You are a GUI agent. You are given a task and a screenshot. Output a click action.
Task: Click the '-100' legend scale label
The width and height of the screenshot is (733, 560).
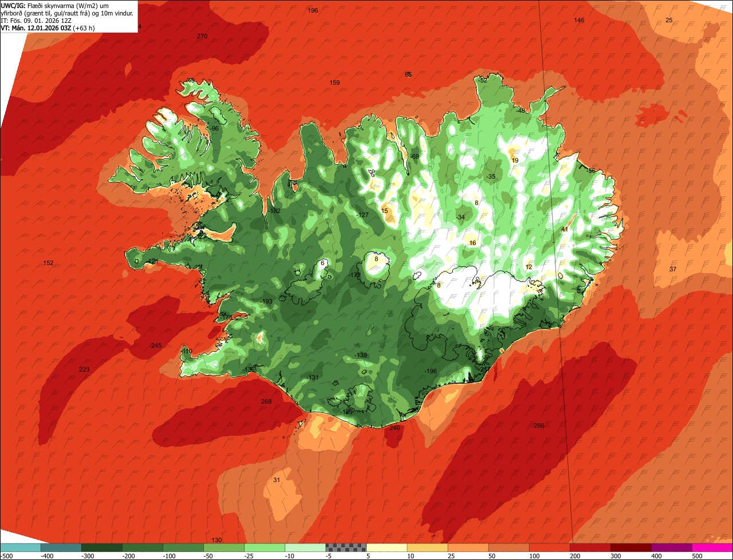pyautogui.click(x=170, y=556)
